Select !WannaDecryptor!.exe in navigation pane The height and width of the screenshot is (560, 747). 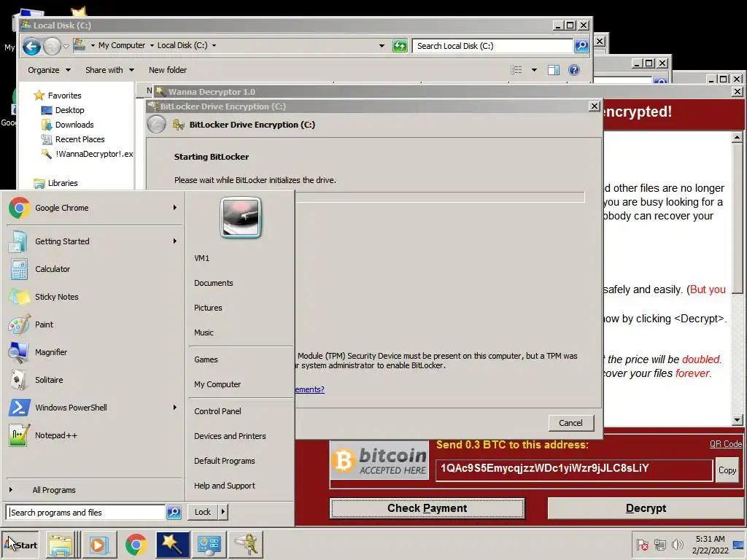point(87,154)
